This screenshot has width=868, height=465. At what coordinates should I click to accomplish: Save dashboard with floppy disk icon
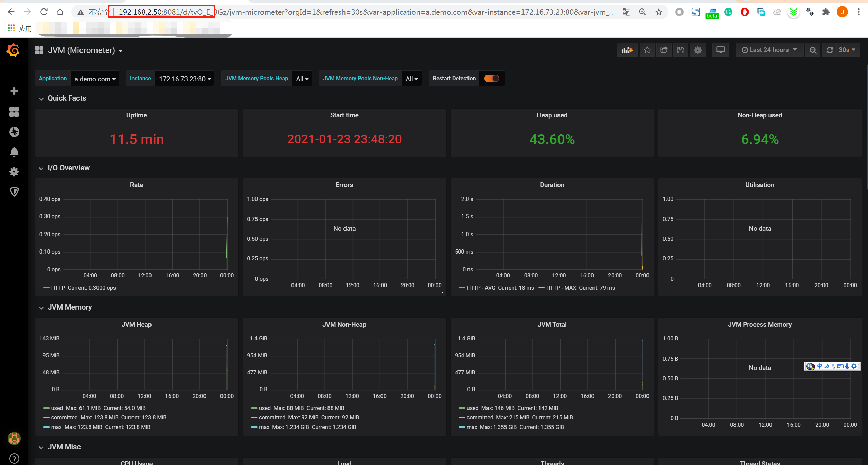(x=680, y=50)
